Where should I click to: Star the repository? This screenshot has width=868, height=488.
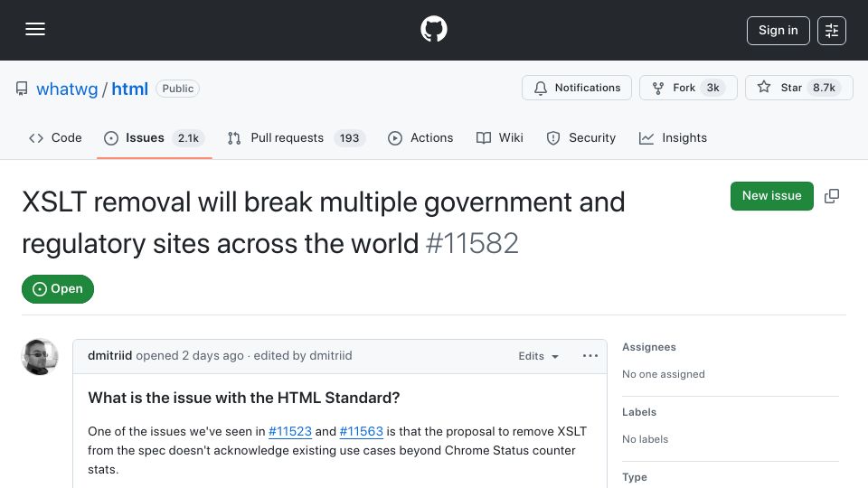[x=798, y=88]
